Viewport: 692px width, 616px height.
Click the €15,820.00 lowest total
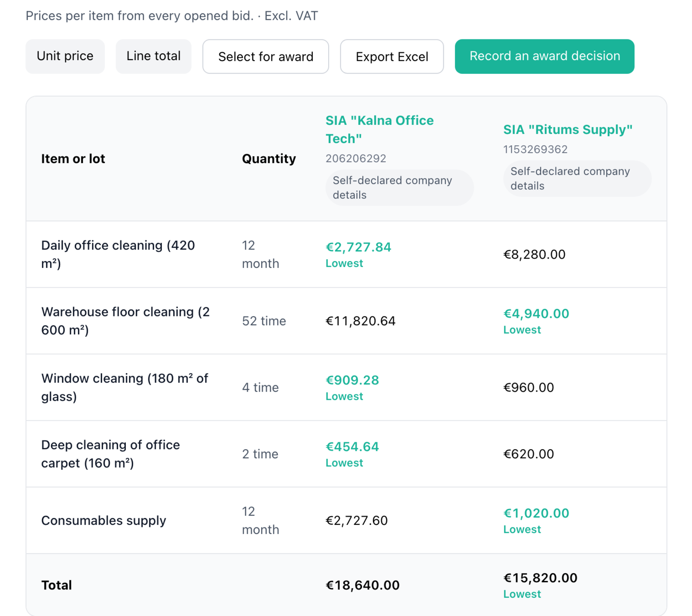[x=540, y=578]
